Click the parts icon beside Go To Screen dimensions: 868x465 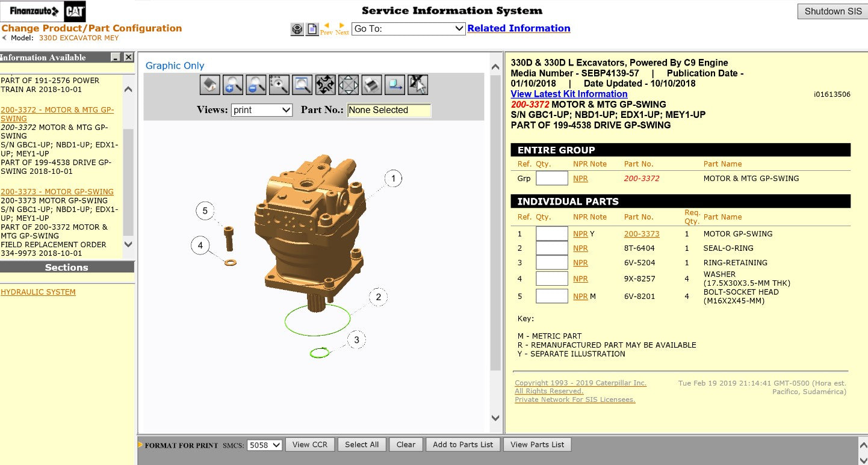pos(297,29)
